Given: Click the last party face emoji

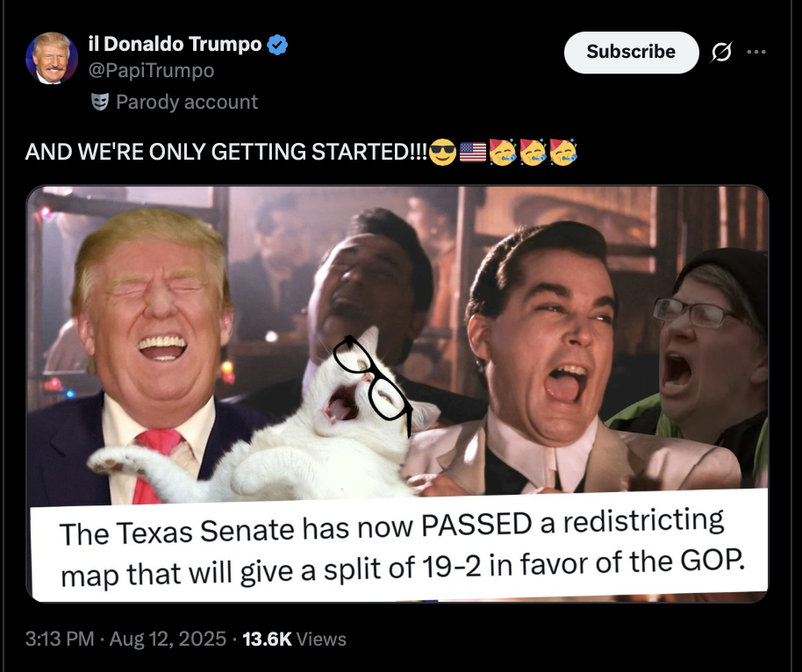Looking at the screenshot, I should (x=563, y=152).
